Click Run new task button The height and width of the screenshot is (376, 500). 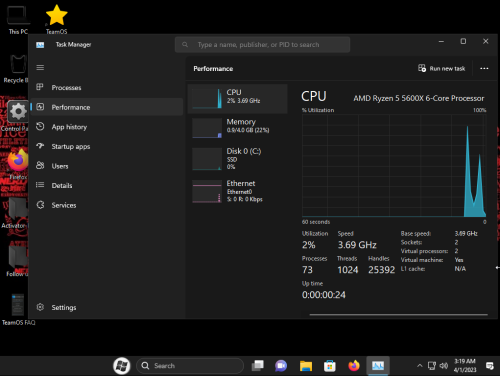442,68
